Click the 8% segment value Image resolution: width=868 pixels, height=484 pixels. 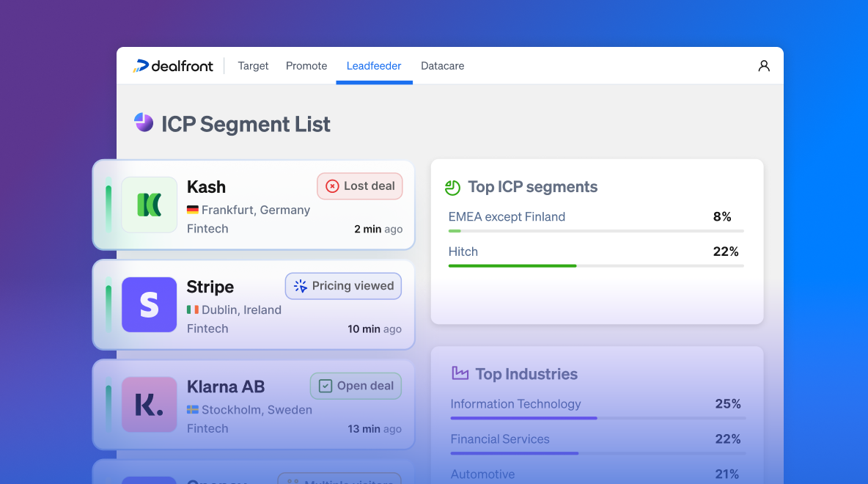(x=722, y=216)
